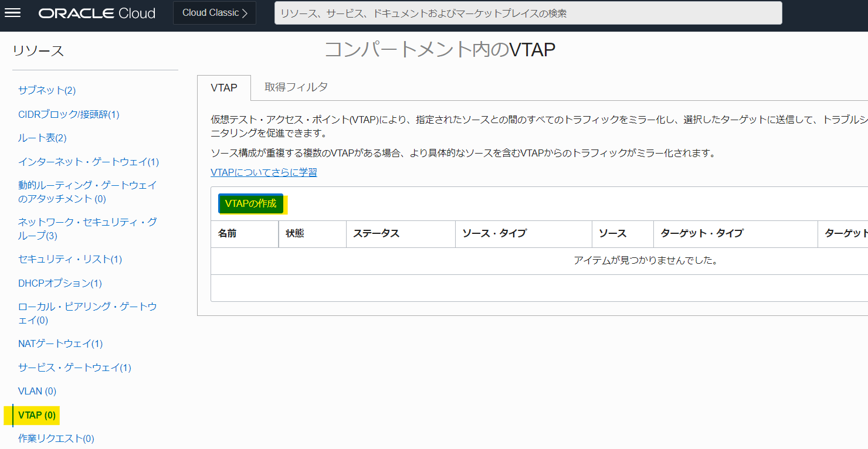Open the NATゲートウェイ(1) link
This screenshot has height=449, width=868.
pos(60,343)
